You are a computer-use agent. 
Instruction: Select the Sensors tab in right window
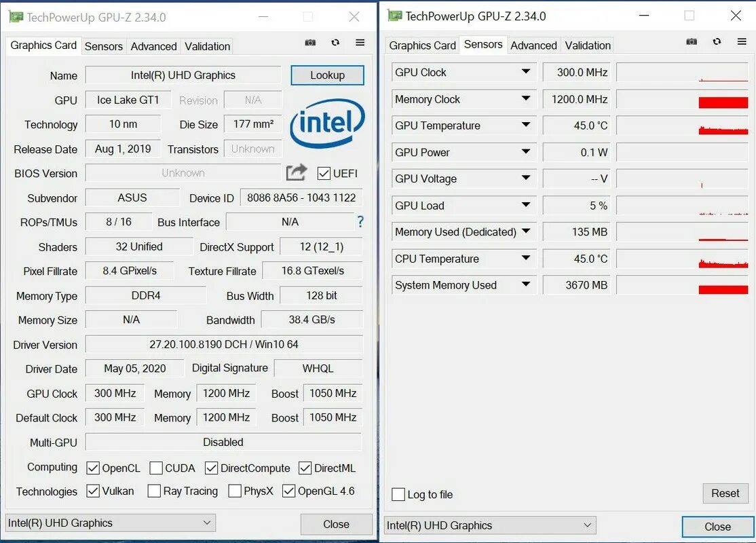point(483,44)
